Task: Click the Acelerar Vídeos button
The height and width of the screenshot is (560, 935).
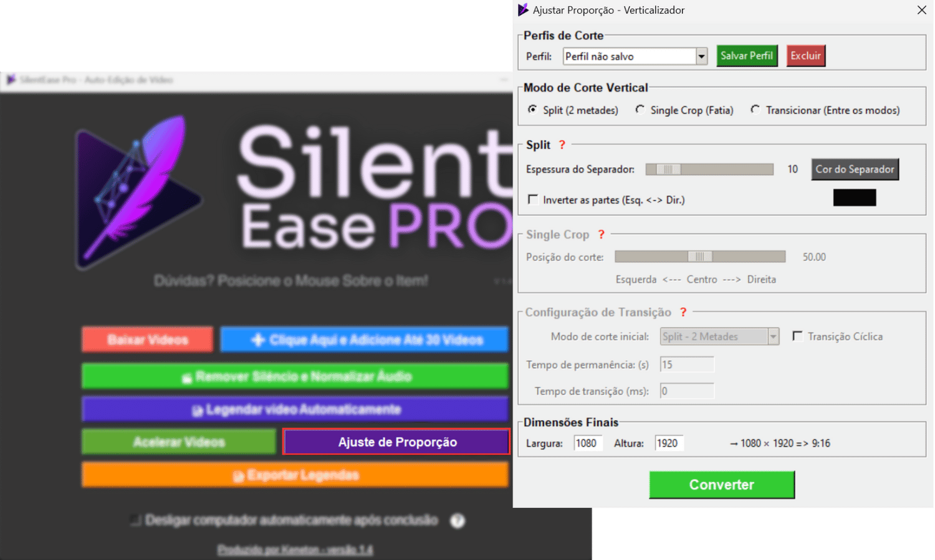Action: click(x=179, y=442)
